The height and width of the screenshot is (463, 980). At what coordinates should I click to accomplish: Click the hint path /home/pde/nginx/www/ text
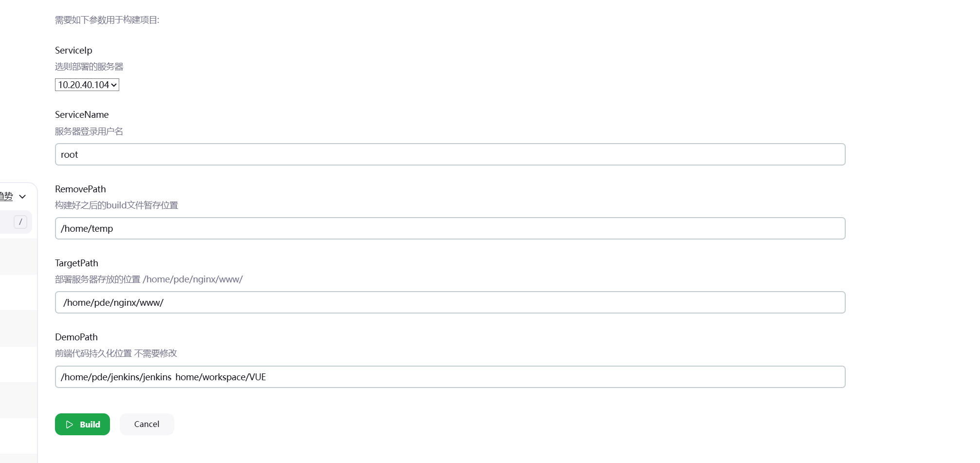click(x=193, y=279)
